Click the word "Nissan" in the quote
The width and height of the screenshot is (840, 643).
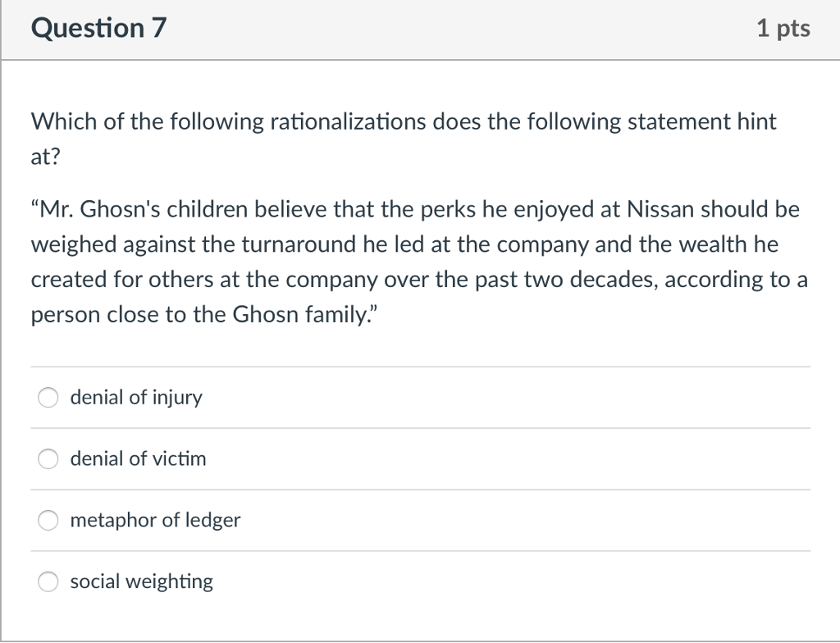pos(663,210)
